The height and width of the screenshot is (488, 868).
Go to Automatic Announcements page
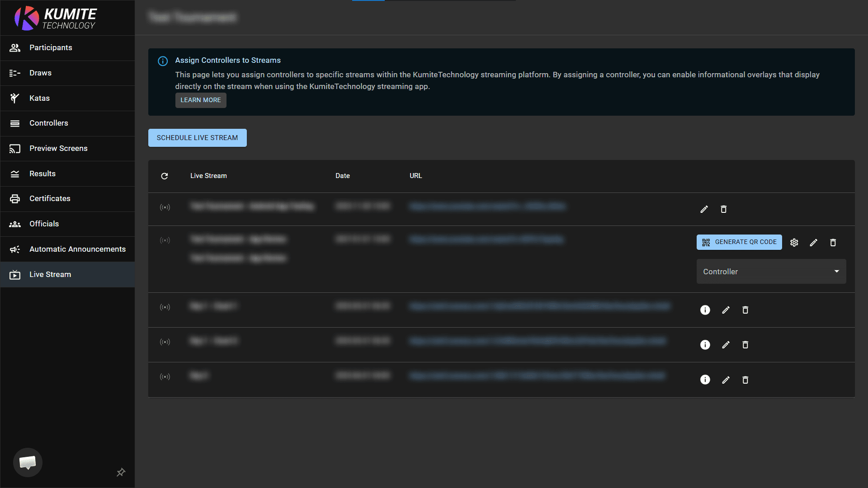click(x=77, y=249)
